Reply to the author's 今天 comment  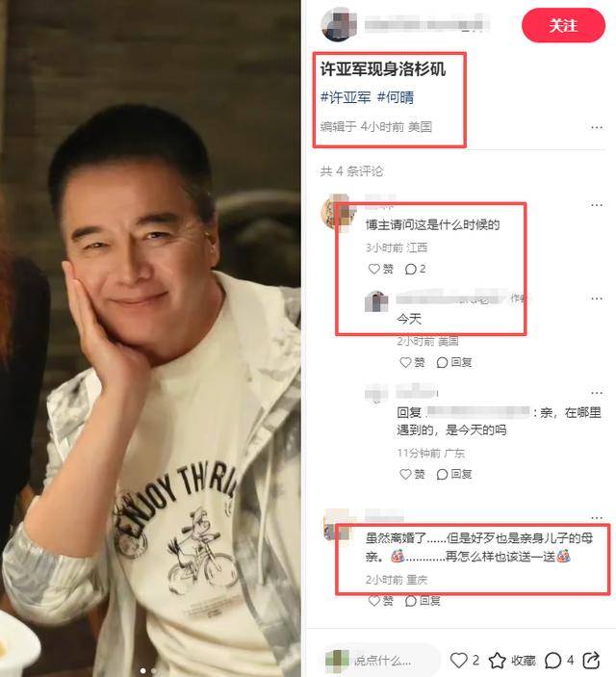point(453,362)
